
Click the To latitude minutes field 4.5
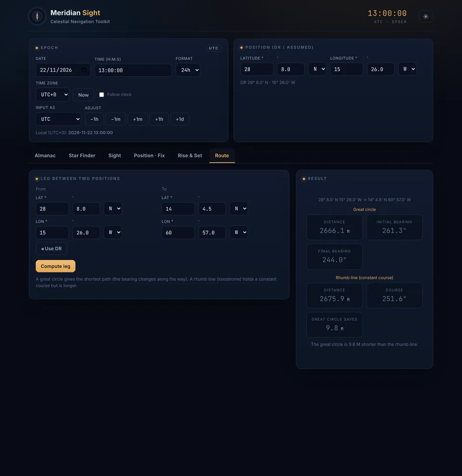pos(212,209)
